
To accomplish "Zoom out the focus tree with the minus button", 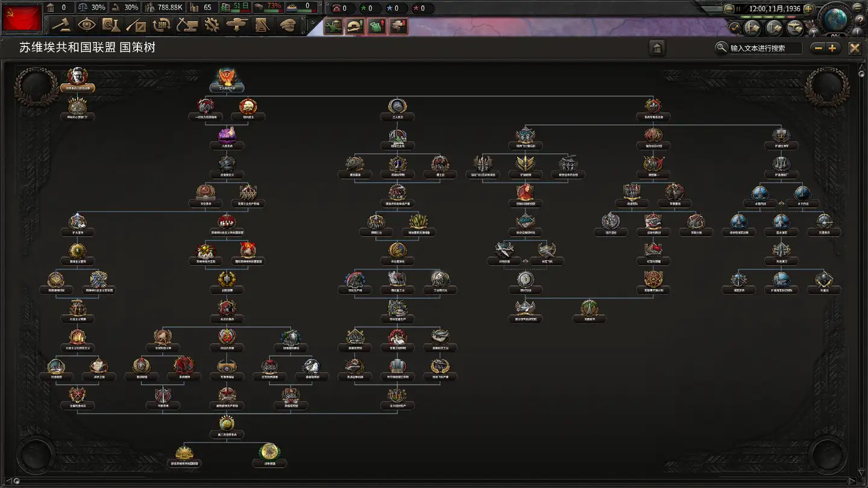I will (818, 48).
